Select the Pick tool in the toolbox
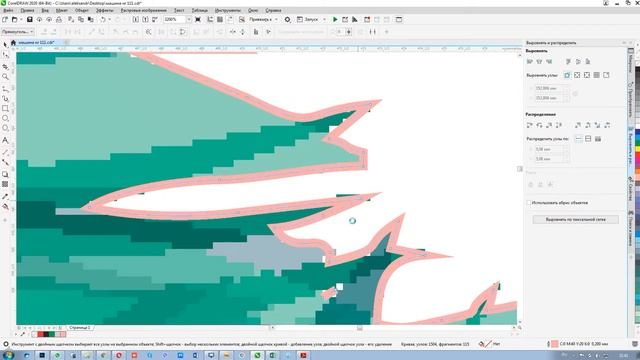The image size is (640, 360). click(x=5, y=44)
